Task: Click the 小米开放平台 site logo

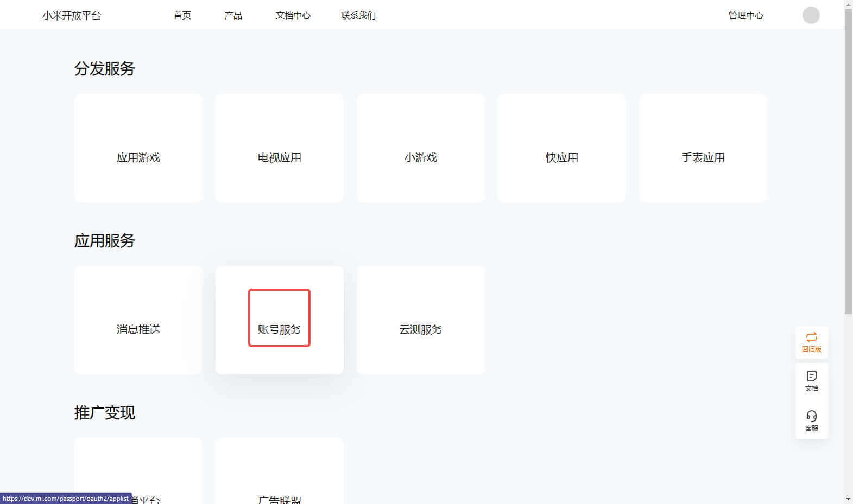Action: pos(72,15)
